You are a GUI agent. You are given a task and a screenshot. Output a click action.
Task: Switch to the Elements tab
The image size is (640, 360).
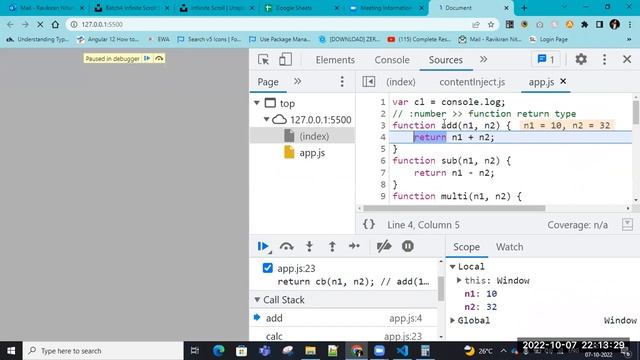(335, 60)
